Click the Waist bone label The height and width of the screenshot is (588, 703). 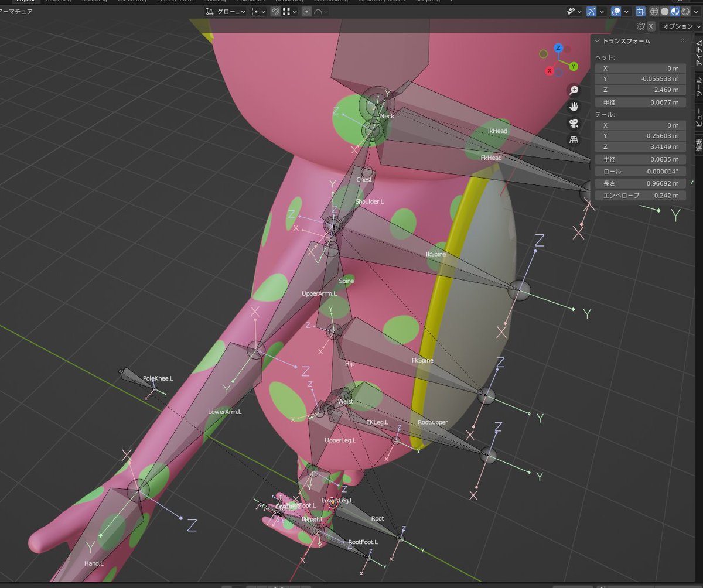click(x=346, y=401)
